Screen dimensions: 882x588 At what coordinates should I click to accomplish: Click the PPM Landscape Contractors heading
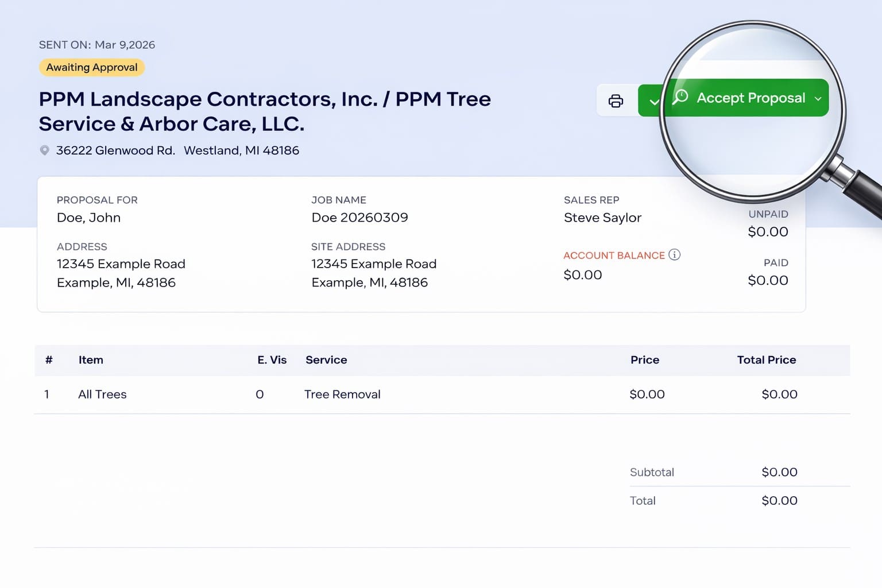pyautogui.click(x=264, y=111)
